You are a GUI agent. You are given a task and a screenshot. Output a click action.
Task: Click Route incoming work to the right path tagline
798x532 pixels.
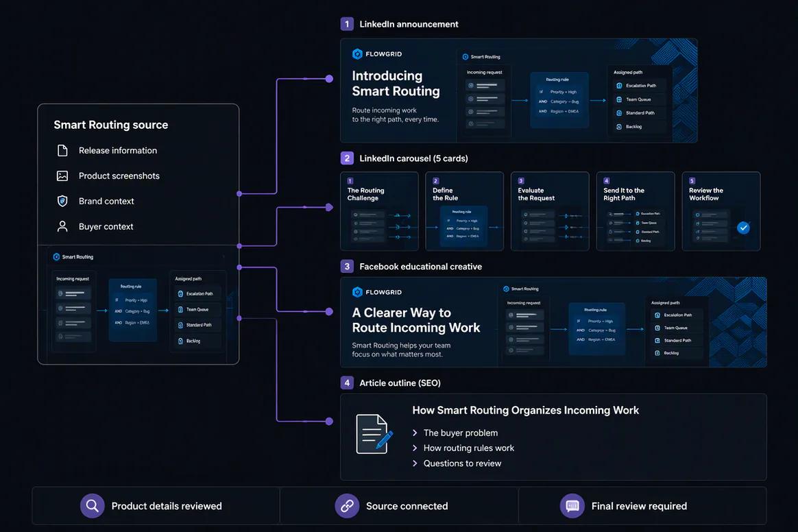[396, 114]
